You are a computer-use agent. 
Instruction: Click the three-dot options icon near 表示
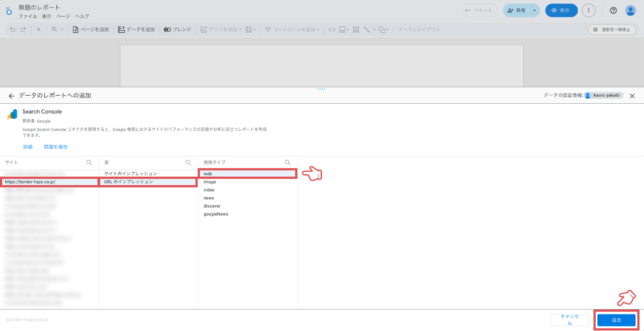[589, 10]
